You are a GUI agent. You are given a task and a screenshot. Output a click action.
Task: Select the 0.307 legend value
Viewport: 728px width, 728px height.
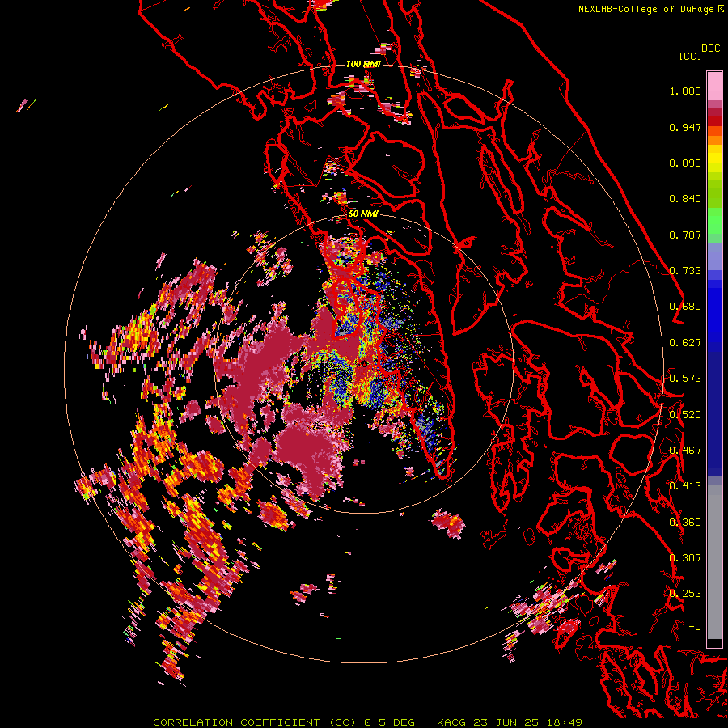tap(685, 558)
